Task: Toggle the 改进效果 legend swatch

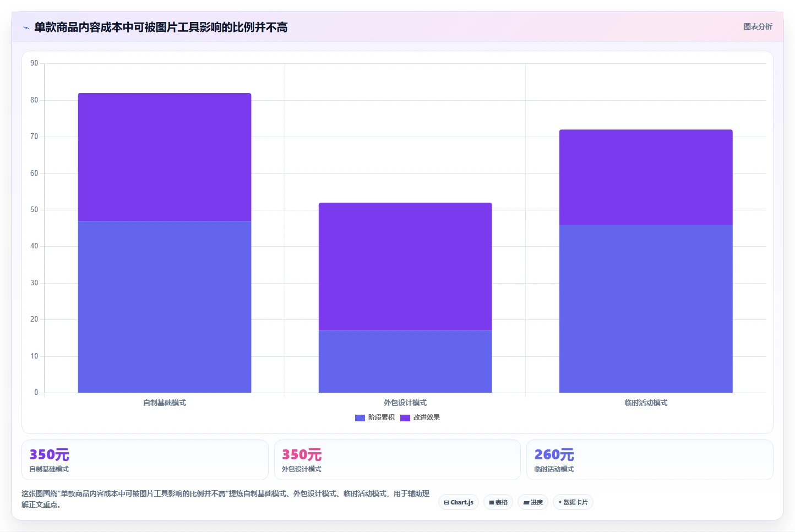Action: (405, 417)
